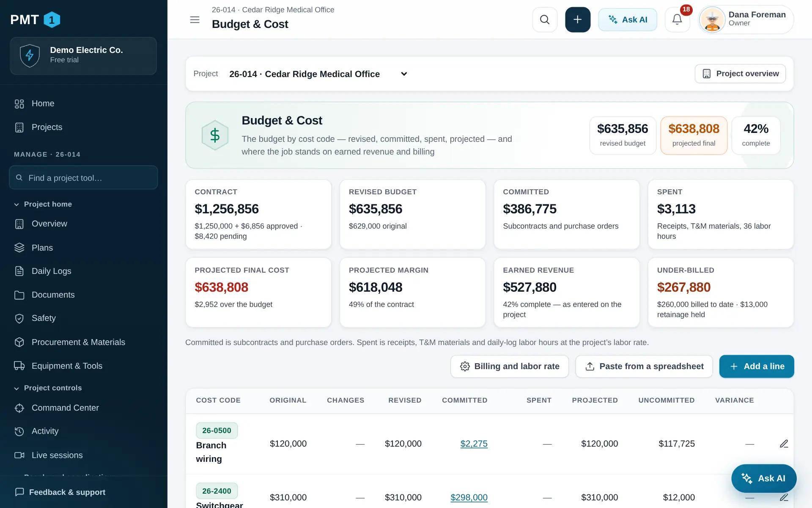The width and height of the screenshot is (812, 508).
Task: Collapse the Project controls section
Action: (x=48, y=388)
